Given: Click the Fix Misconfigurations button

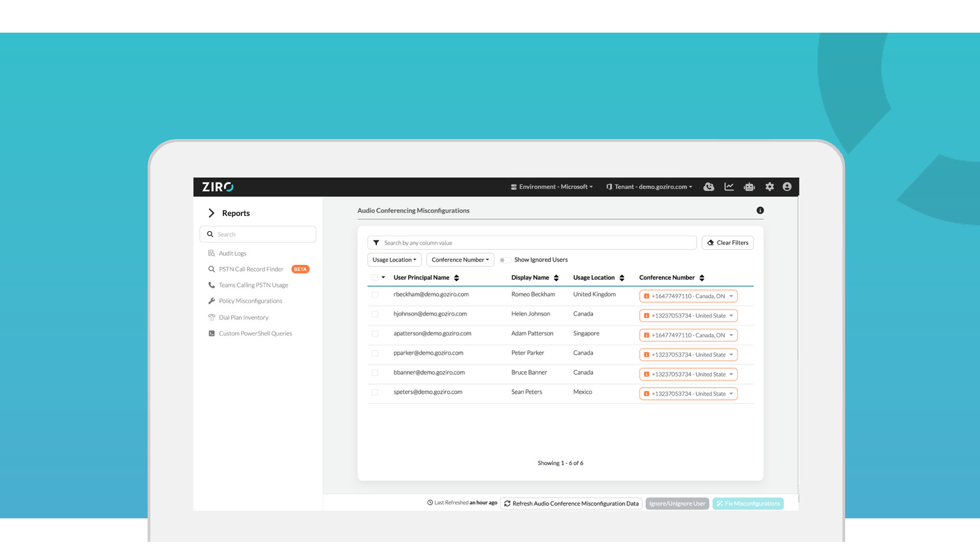Looking at the screenshot, I should click(748, 504).
